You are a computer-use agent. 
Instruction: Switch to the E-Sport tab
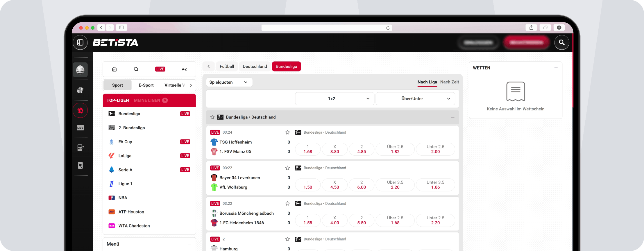point(146,85)
